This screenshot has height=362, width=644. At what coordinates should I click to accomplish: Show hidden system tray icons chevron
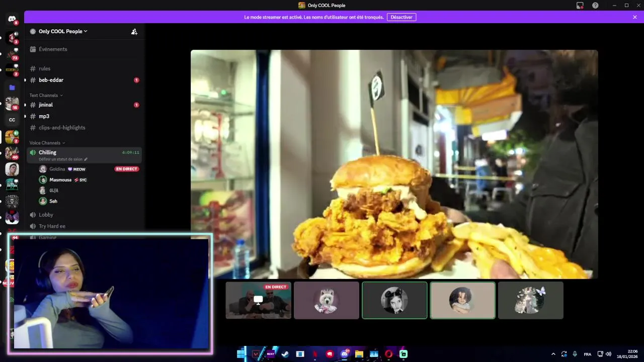(553, 354)
